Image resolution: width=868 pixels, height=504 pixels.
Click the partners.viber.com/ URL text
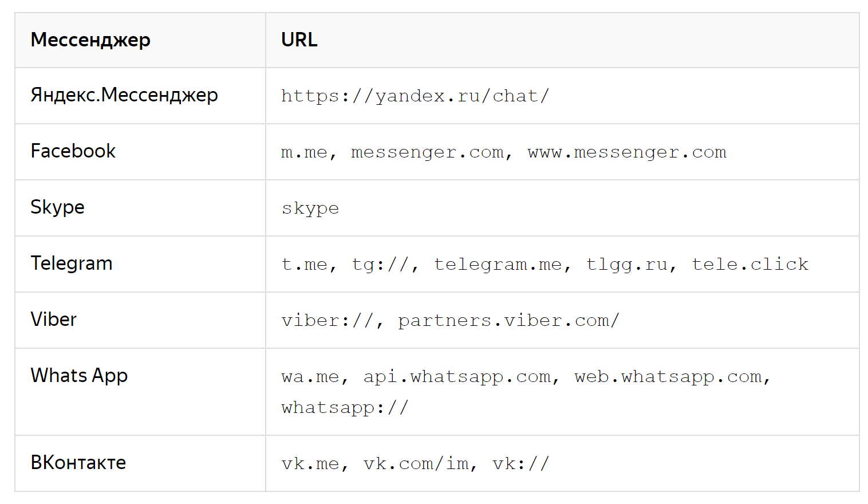tap(508, 321)
